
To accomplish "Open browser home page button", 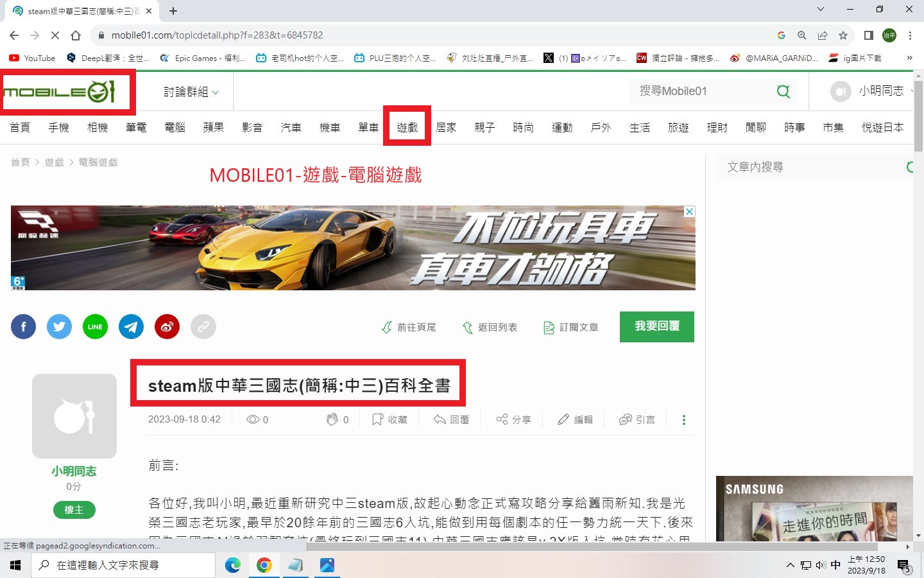I will (x=76, y=35).
